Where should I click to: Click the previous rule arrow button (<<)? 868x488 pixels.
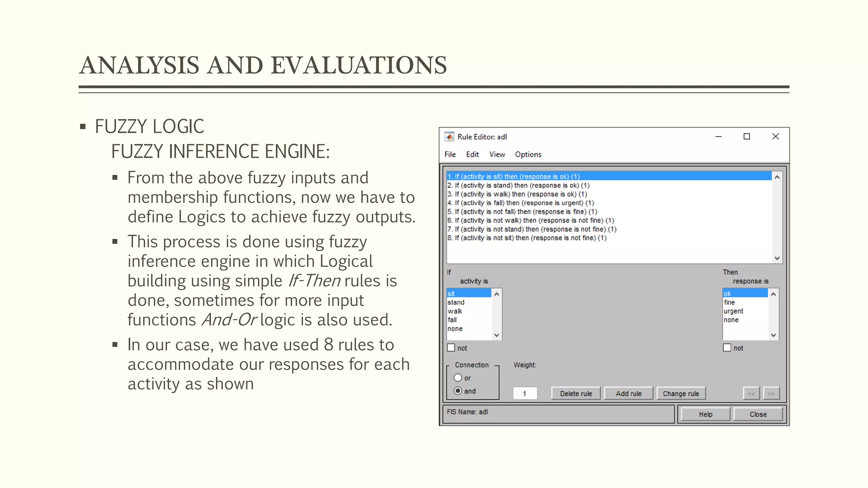751,394
